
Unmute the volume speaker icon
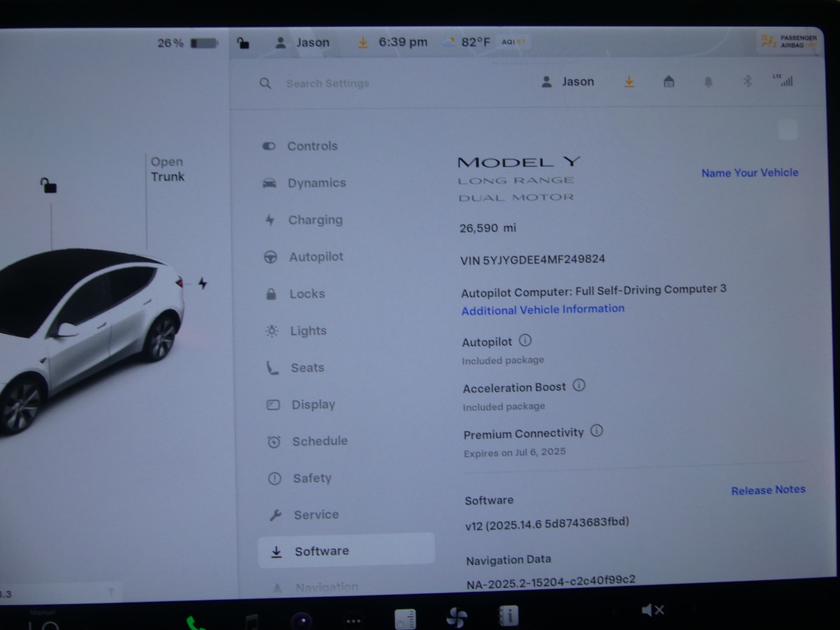coord(652,610)
